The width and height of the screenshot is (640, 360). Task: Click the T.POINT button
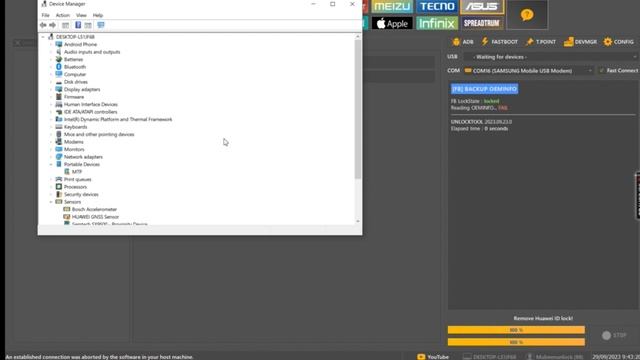(x=541, y=42)
